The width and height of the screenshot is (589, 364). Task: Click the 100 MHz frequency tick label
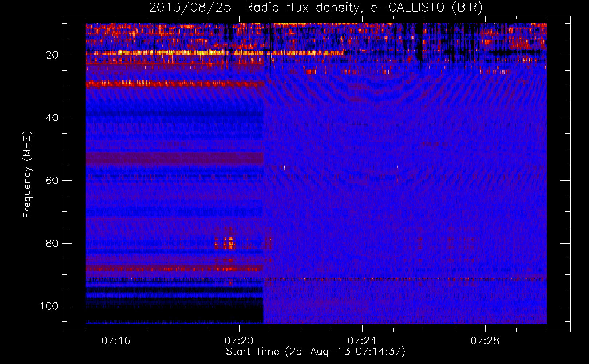(x=49, y=306)
